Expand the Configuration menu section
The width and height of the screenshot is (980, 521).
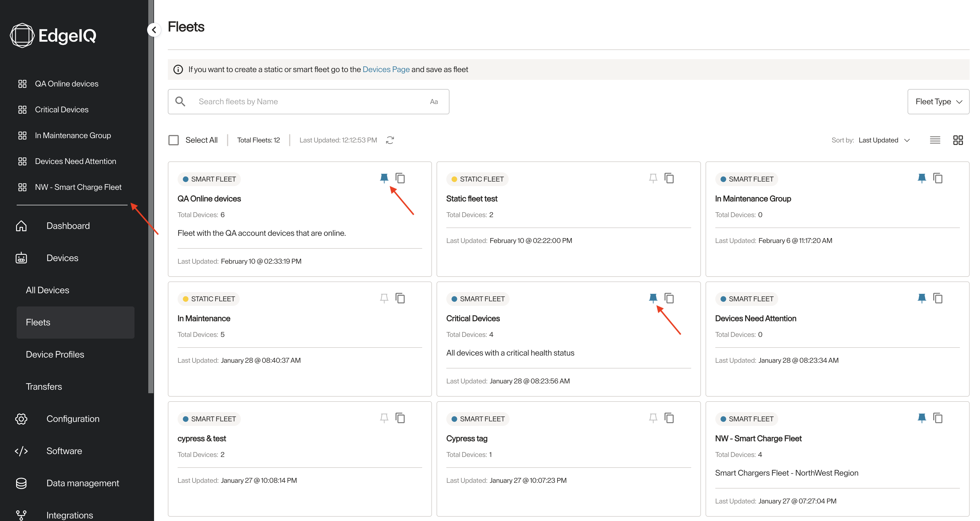73,419
